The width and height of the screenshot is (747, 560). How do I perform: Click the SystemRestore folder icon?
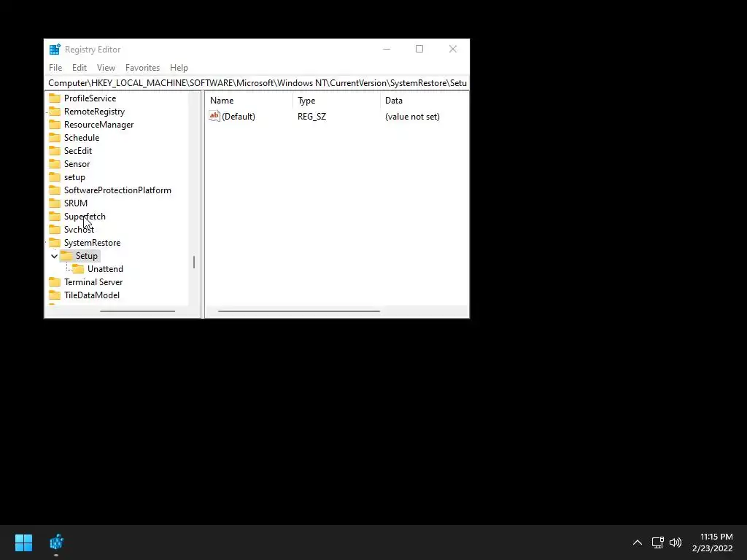[x=55, y=243]
